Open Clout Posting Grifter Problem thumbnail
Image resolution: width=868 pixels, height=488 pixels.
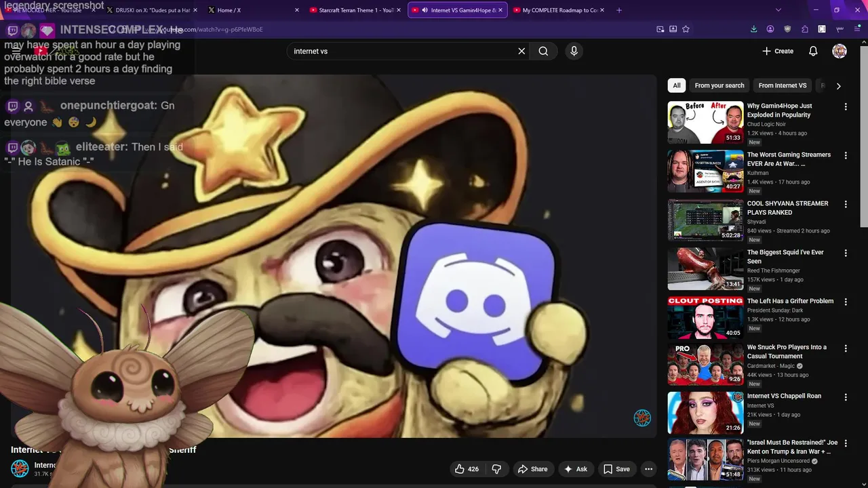705,318
